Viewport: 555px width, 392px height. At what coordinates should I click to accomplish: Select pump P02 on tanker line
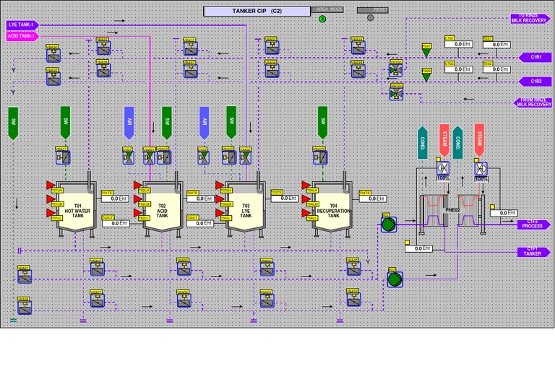tap(395, 279)
